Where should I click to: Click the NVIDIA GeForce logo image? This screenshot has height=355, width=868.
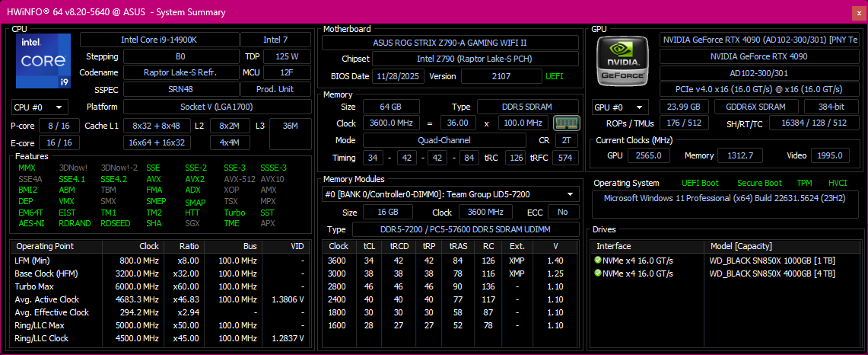[623, 60]
